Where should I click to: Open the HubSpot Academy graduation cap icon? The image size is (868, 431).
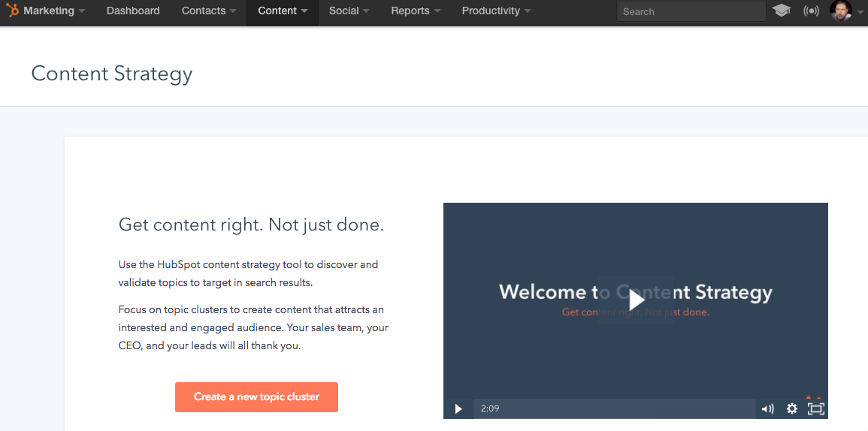coord(782,11)
